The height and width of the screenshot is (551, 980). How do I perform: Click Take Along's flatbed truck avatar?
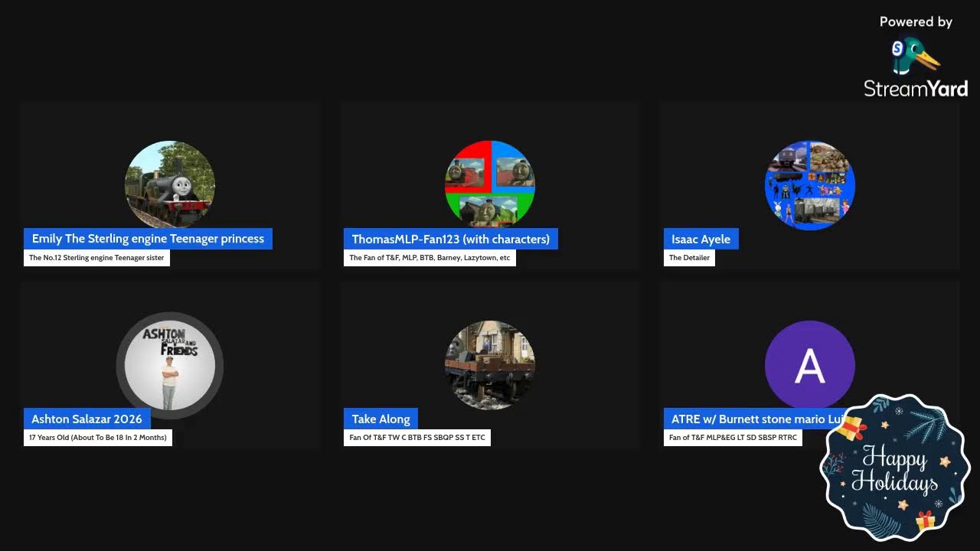pos(490,366)
